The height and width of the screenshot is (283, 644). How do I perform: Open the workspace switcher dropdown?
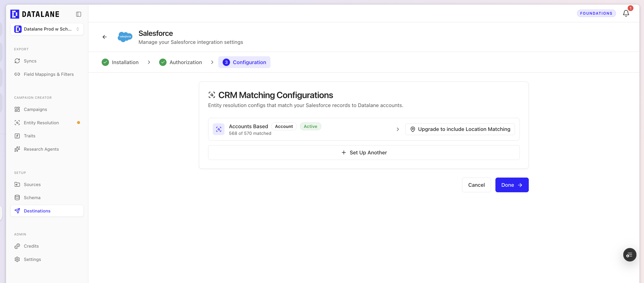[47, 29]
